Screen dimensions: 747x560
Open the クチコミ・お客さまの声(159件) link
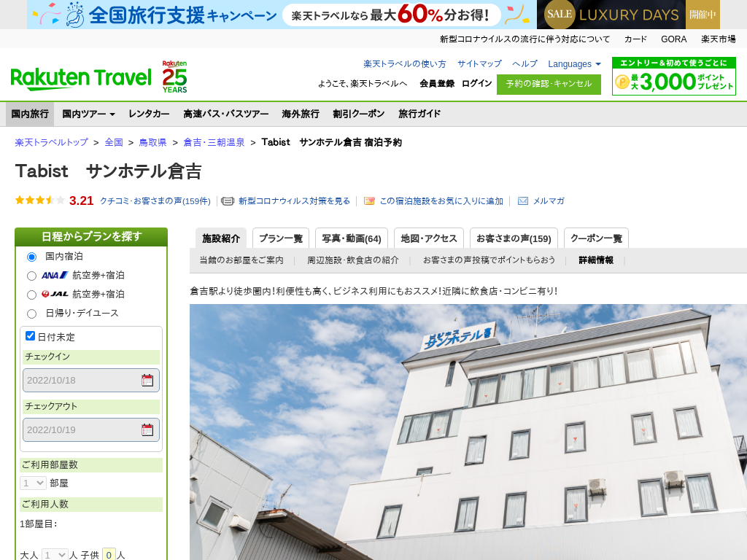click(155, 201)
